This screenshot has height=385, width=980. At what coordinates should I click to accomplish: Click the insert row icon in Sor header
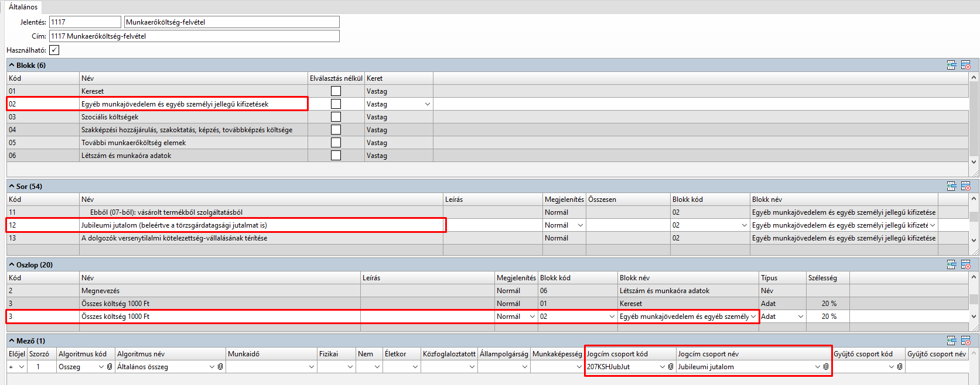coord(951,186)
